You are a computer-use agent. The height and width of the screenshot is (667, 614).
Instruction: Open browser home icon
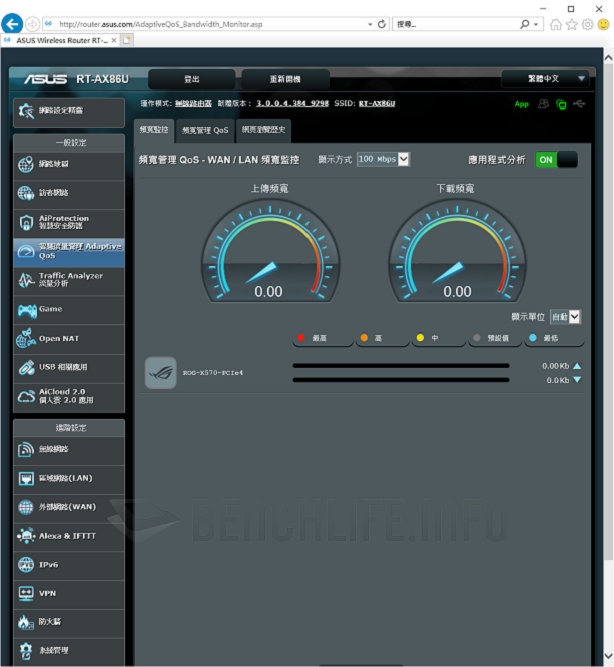(x=556, y=24)
